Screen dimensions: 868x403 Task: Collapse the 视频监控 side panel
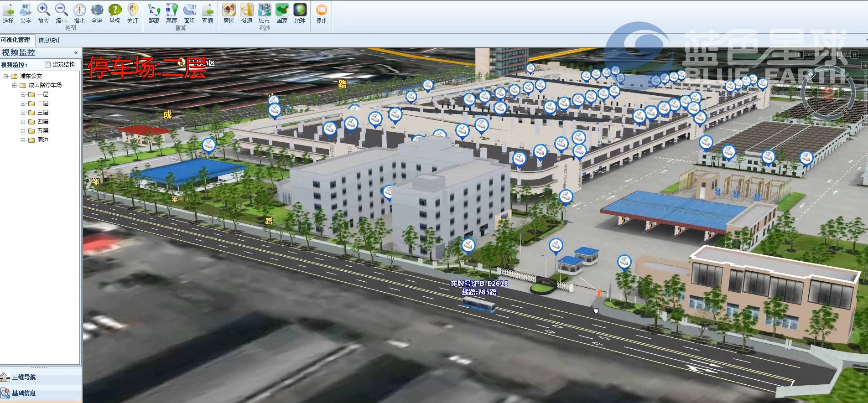(76, 53)
